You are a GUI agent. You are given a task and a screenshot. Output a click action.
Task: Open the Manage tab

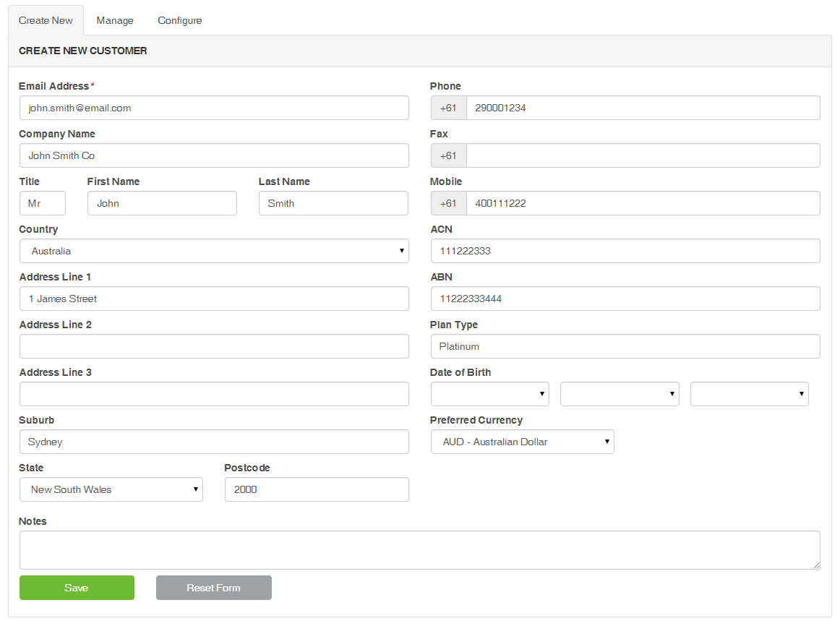coord(115,20)
